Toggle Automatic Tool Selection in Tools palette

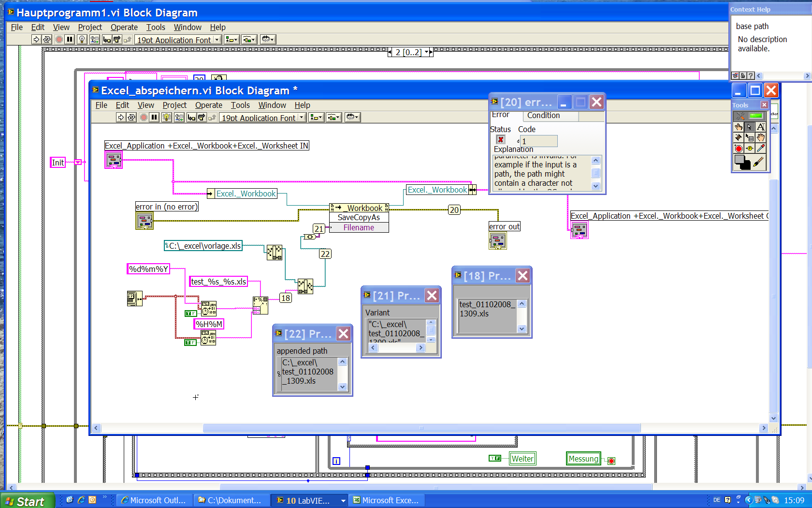coord(750,116)
